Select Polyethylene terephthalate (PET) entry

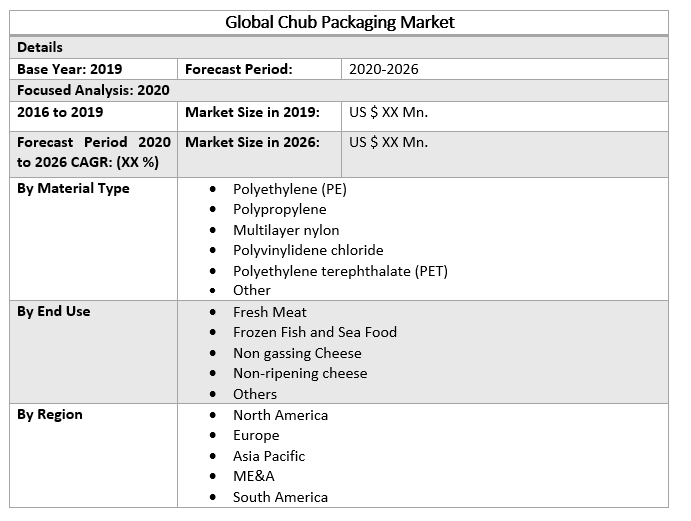(340, 271)
